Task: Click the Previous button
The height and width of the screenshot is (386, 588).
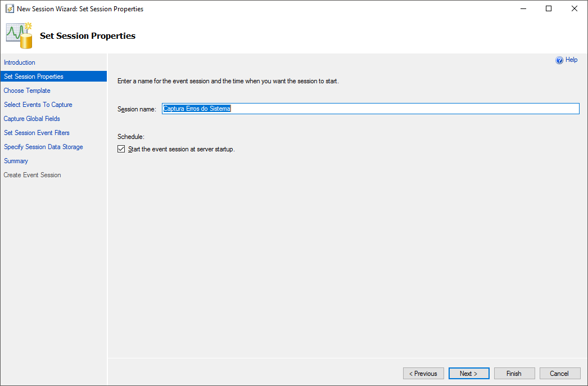Action: [423, 374]
